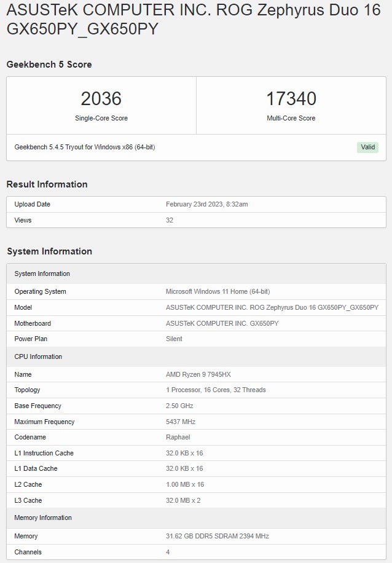Select the Channels value 4

(168, 552)
